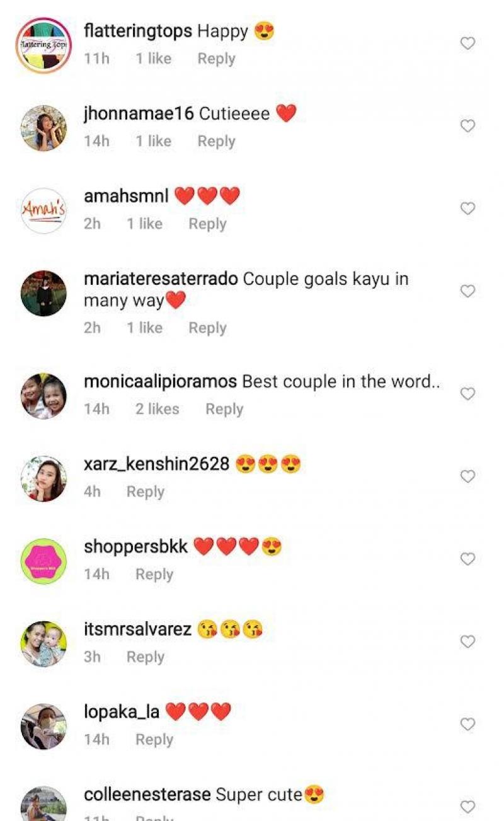
Task: Open the flatteringtops profile picture
Action: [43, 45]
